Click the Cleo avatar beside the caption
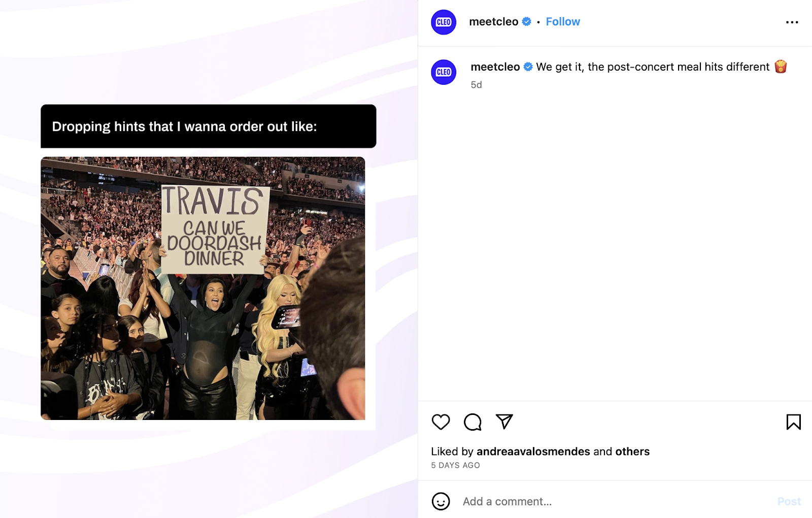 [x=444, y=72]
